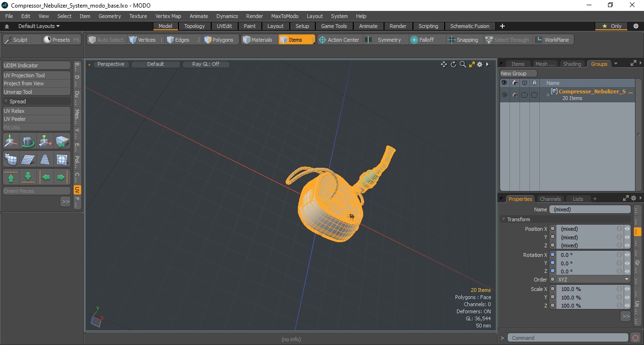Viewport: 644px width, 345px height.
Task: Switch to Vertices selection mode
Action: click(x=146, y=40)
